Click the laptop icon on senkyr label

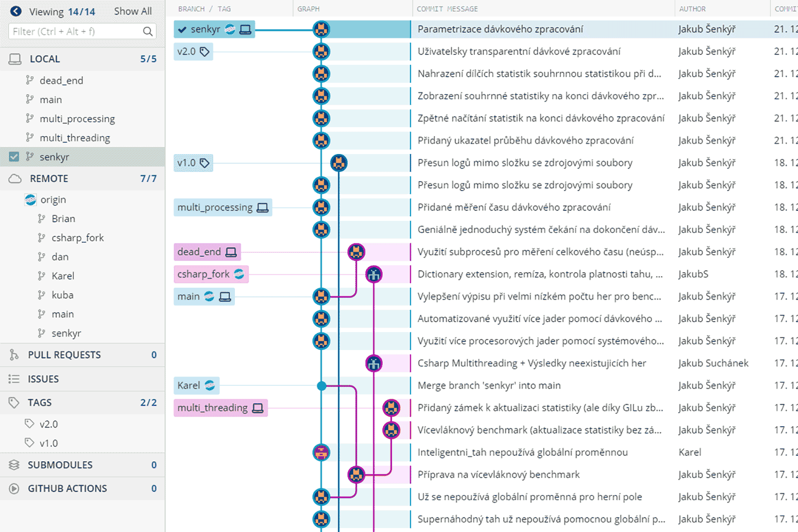[245, 29]
